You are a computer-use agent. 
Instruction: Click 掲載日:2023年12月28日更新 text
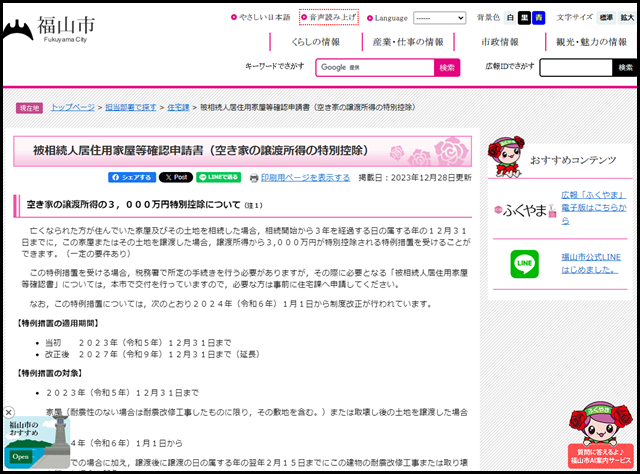(415, 178)
